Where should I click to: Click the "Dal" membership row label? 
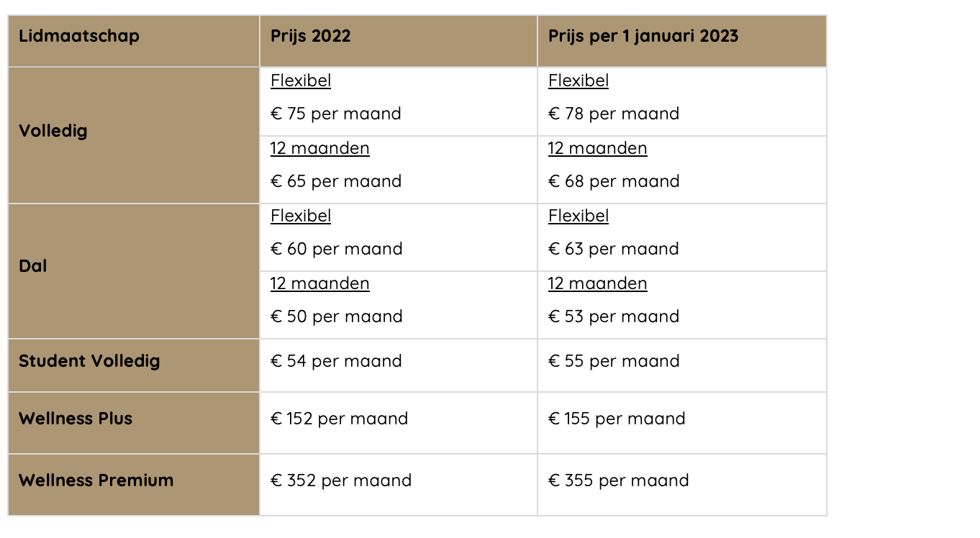tap(33, 266)
